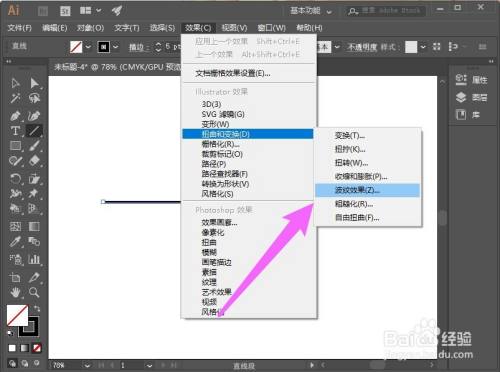500x372 pixels.
Task: Reset default fill and stroke
Action: click(10, 333)
